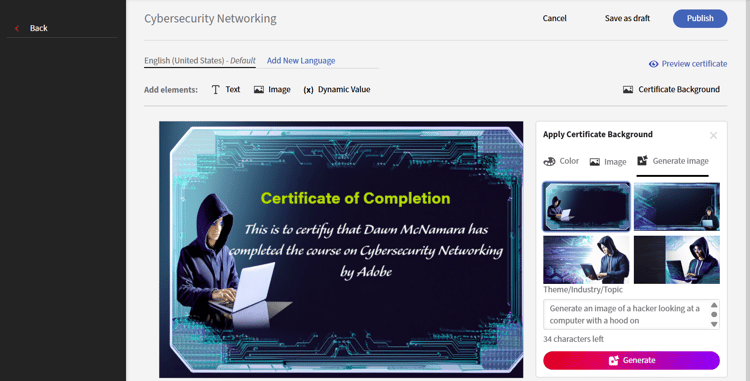Go Back using the sidebar label
The height and width of the screenshot is (381, 750).
point(38,28)
